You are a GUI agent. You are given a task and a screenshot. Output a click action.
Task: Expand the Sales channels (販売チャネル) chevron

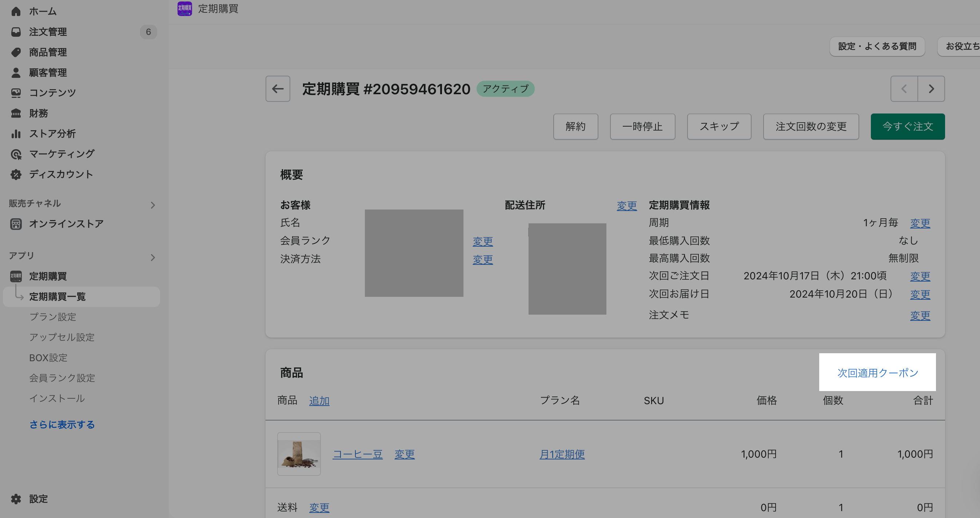[x=152, y=205]
